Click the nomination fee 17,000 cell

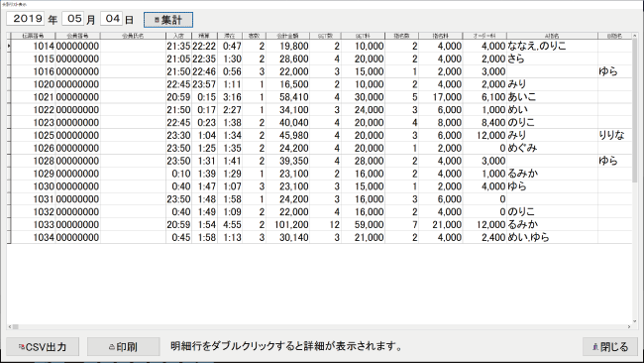[x=440, y=97]
